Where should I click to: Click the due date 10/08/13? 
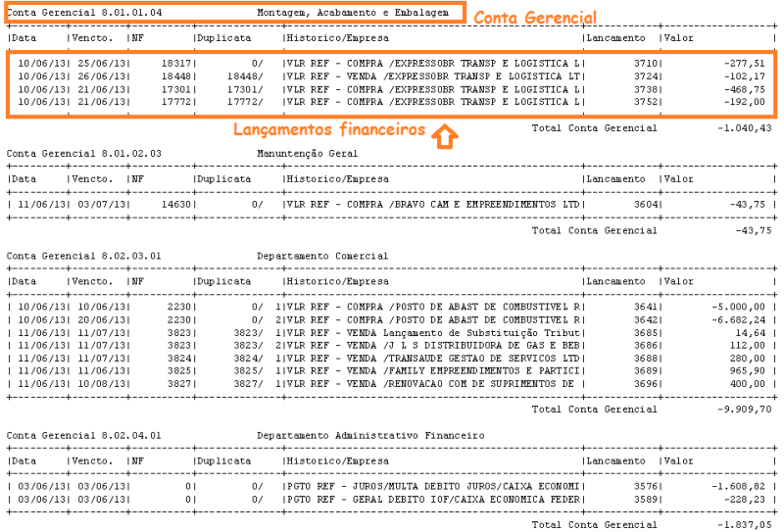(x=102, y=384)
